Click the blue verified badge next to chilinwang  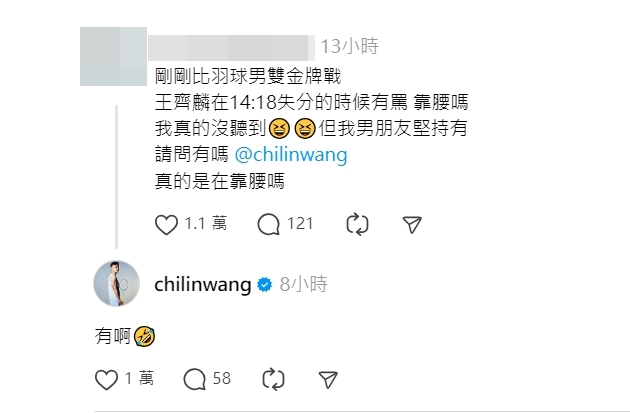264,284
